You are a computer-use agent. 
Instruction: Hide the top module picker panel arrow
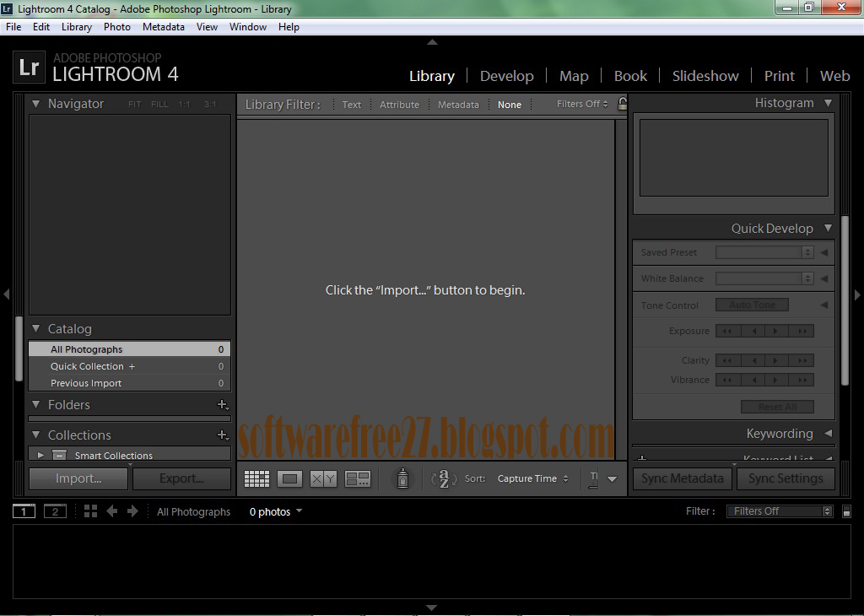point(433,42)
